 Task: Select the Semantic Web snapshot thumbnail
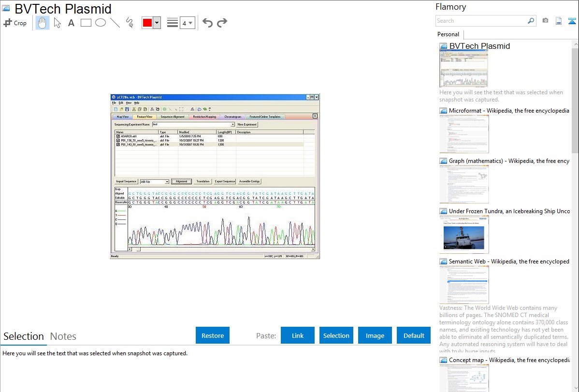click(x=464, y=285)
